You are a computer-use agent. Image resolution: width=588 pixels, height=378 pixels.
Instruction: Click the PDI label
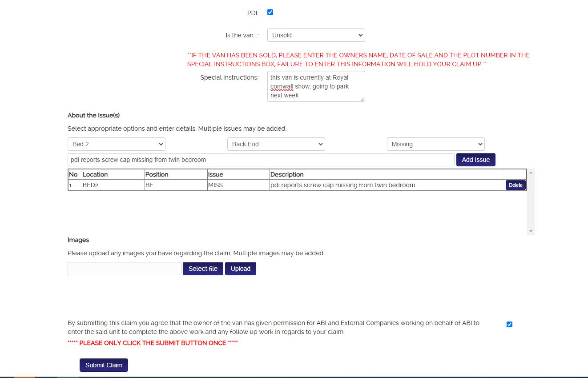coord(253,13)
